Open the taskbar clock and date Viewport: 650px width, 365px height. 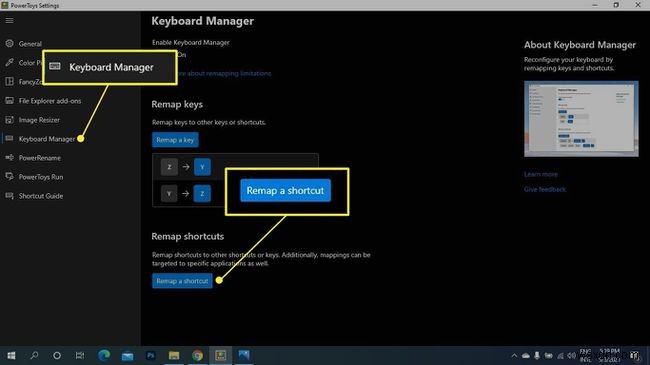click(x=609, y=355)
